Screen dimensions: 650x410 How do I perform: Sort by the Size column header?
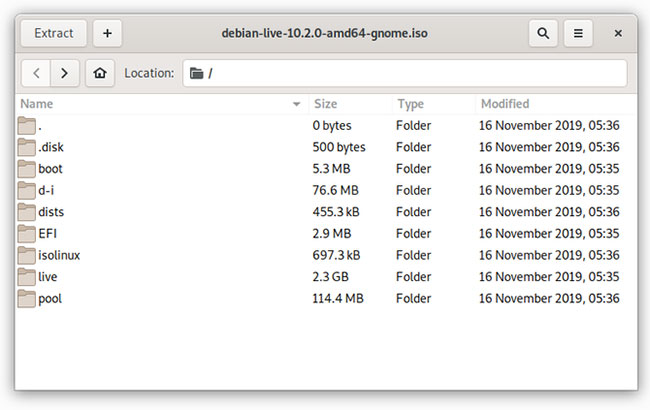[326, 104]
